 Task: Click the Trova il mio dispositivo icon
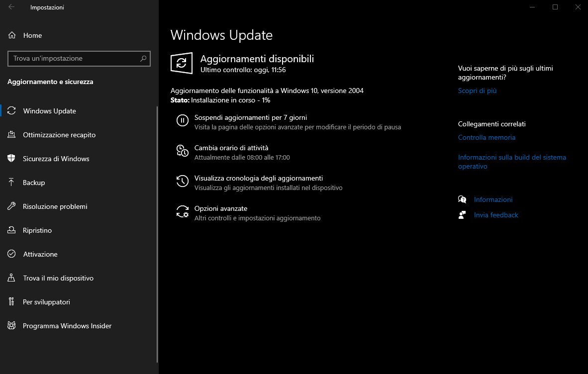click(x=11, y=278)
